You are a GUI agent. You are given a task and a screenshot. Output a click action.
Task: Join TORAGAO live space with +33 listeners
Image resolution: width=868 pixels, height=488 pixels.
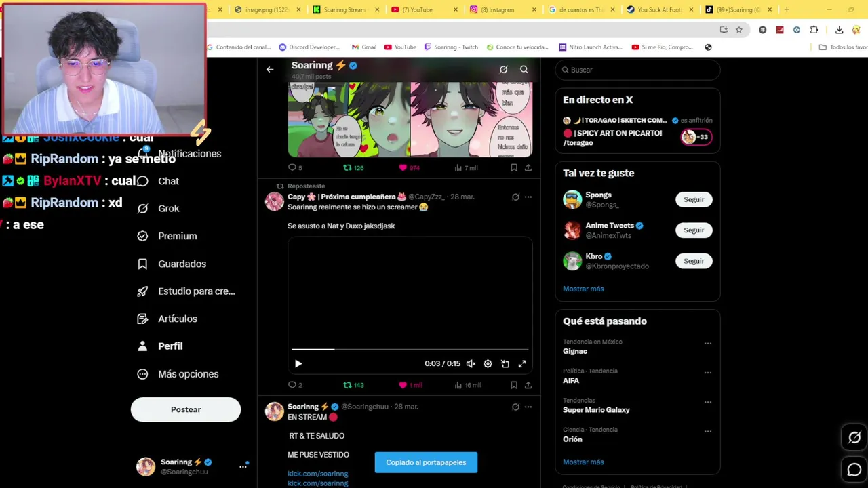[x=696, y=137]
